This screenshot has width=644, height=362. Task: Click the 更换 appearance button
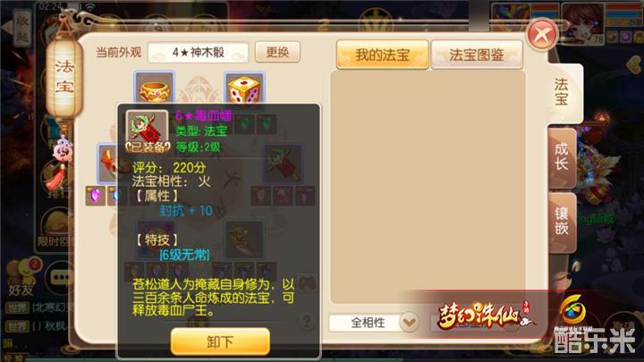(277, 52)
